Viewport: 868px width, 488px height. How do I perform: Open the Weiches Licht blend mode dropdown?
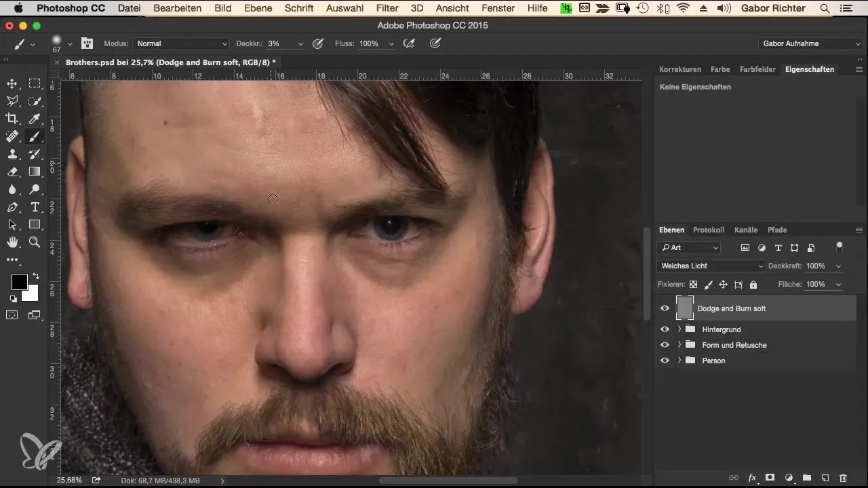711,266
